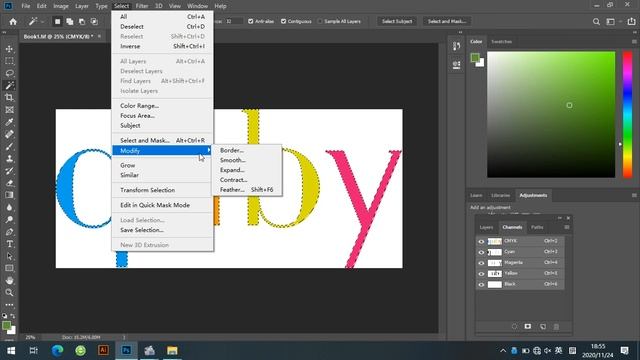Select the Pen tool
The height and width of the screenshot is (360, 640).
(9, 232)
